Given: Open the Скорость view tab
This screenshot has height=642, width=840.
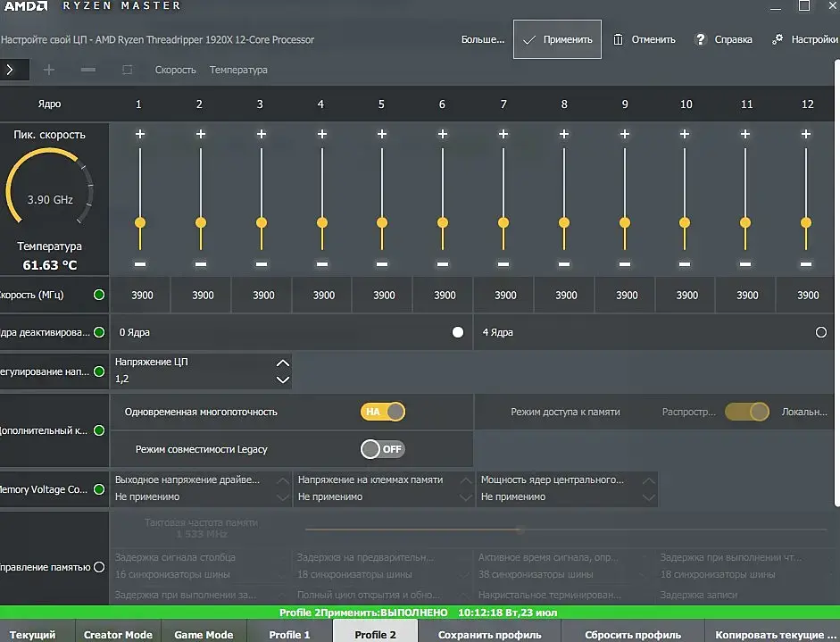Looking at the screenshot, I should pos(175,70).
